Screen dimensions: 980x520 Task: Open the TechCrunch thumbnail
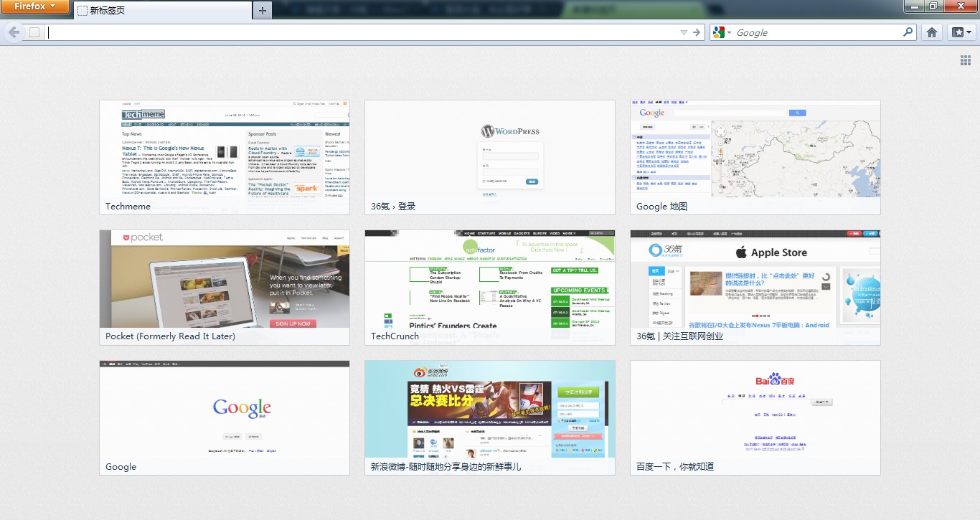[x=490, y=288]
